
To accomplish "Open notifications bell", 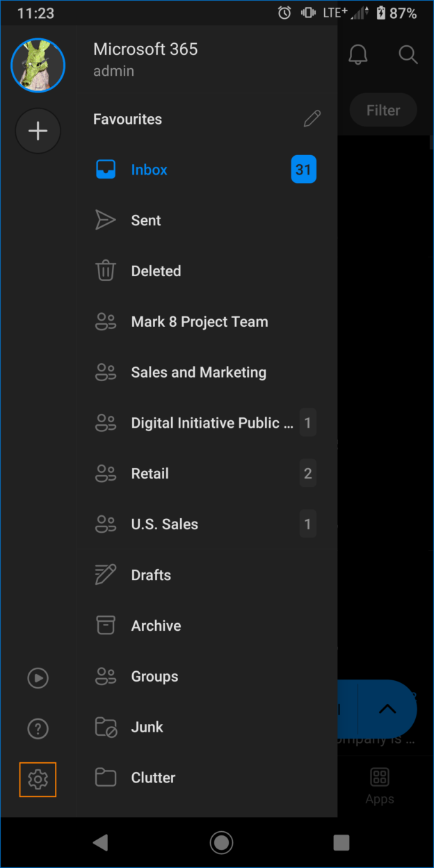I will click(x=357, y=54).
